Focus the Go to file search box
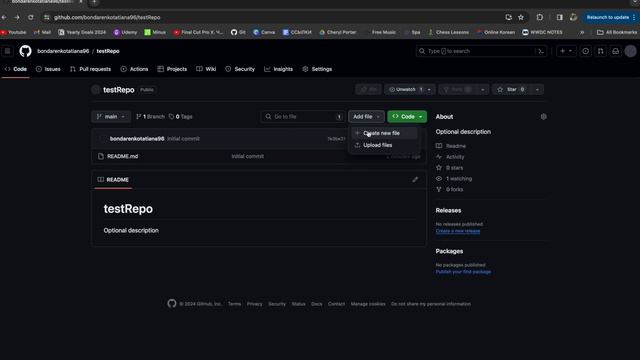Screen dimensions: 640x360 [x=303, y=116]
